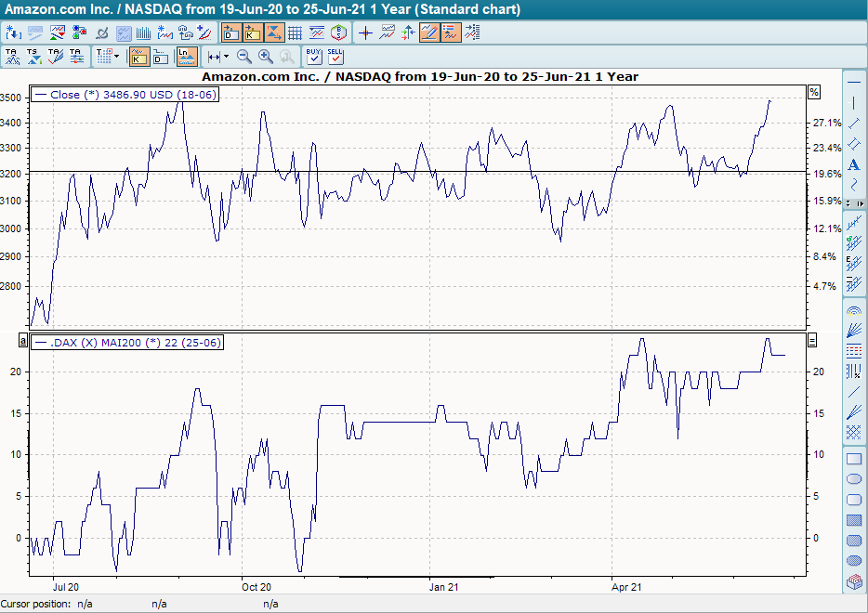This screenshot has width=868, height=613.
Task: Toggle the BUY signals checkbox button
Action: point(314,57)
